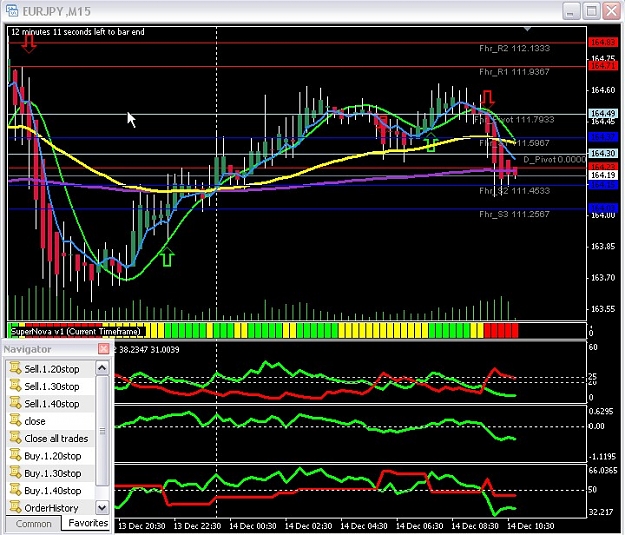The height and width of the screenshot is (535, 625).
Task: Select the close script entry
Action: click(35, 421)
